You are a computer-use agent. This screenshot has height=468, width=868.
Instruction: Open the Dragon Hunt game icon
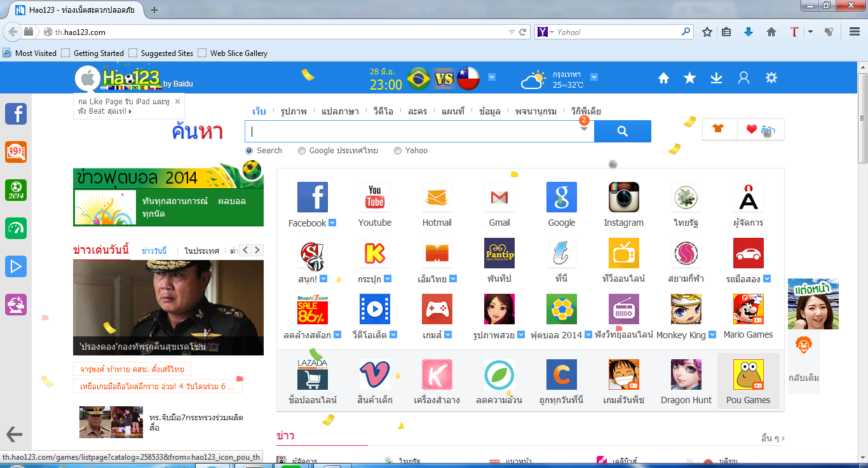(x=686, y=375)
